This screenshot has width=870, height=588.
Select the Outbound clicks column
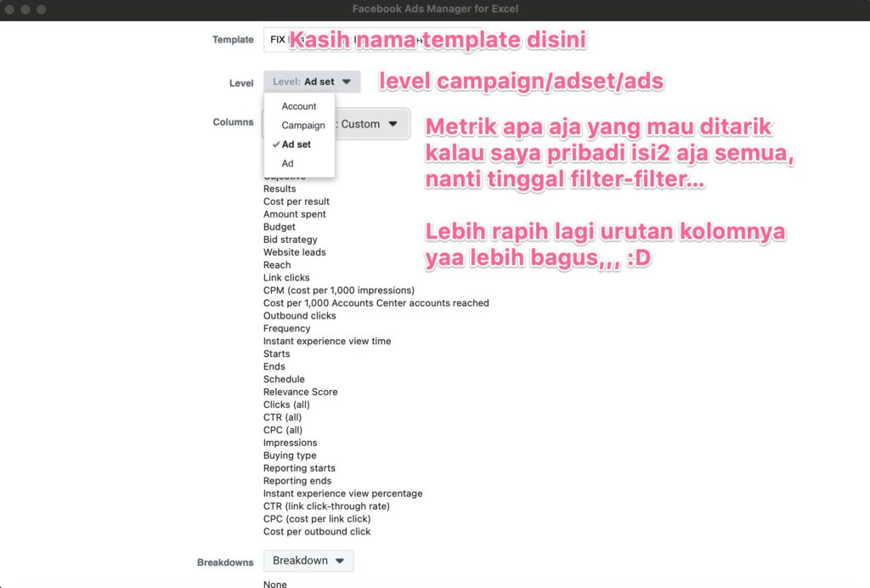coord(300,316)
